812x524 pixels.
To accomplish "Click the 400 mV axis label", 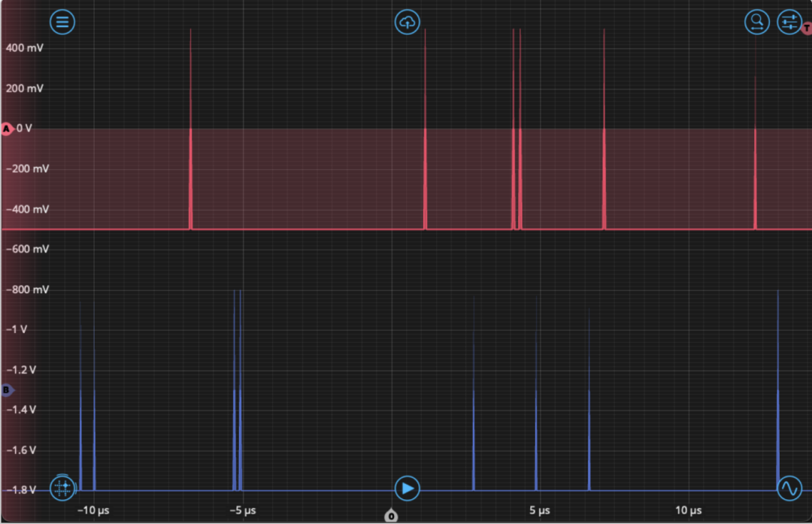I will [x=25, y=48].
